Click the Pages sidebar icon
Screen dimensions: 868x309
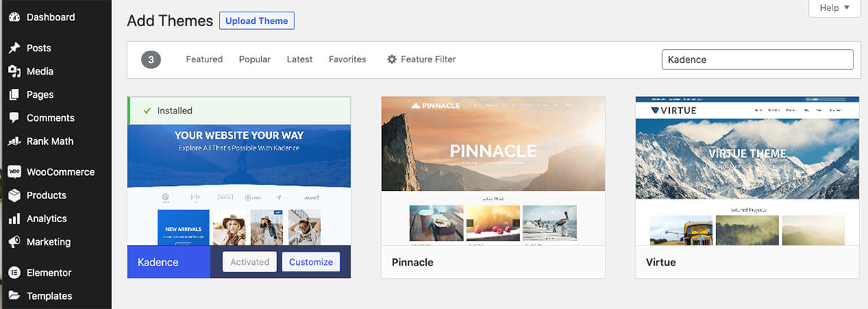click(14, 94)
